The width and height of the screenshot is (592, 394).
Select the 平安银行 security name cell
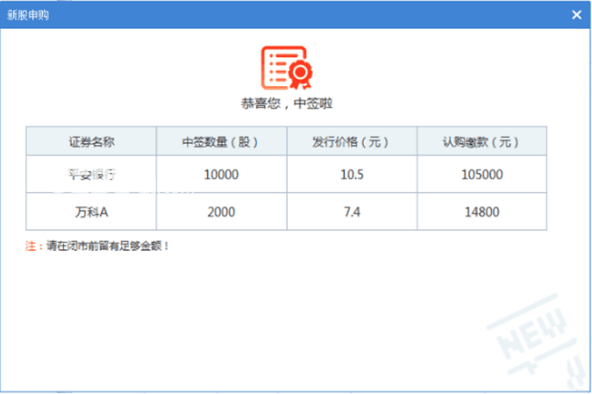[91, 174]
